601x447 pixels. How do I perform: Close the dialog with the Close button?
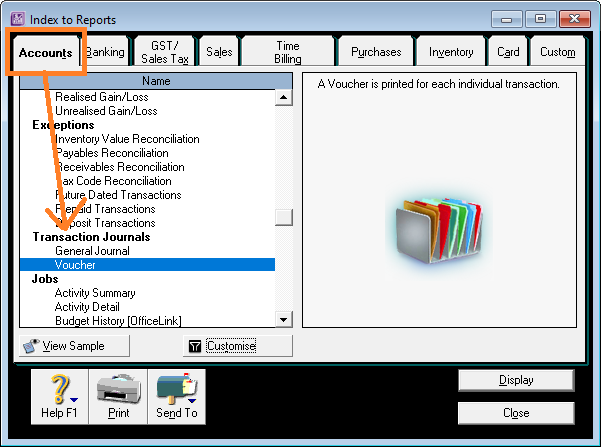pos(516,413)
